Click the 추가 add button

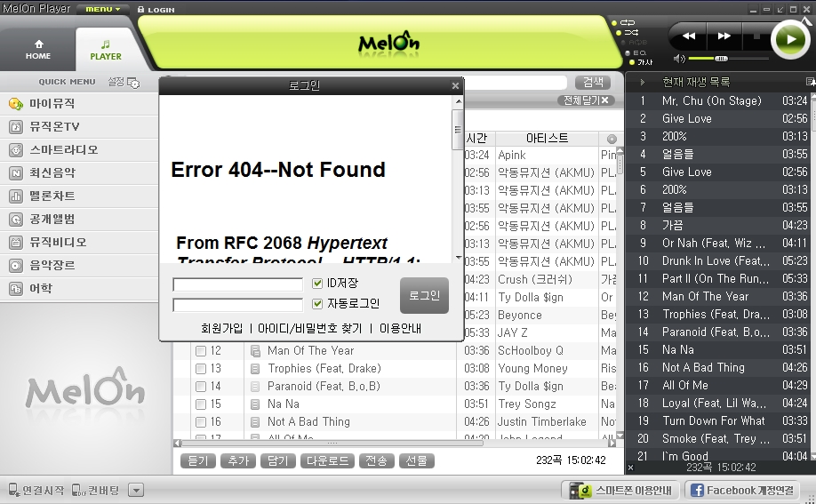(238, 460)
